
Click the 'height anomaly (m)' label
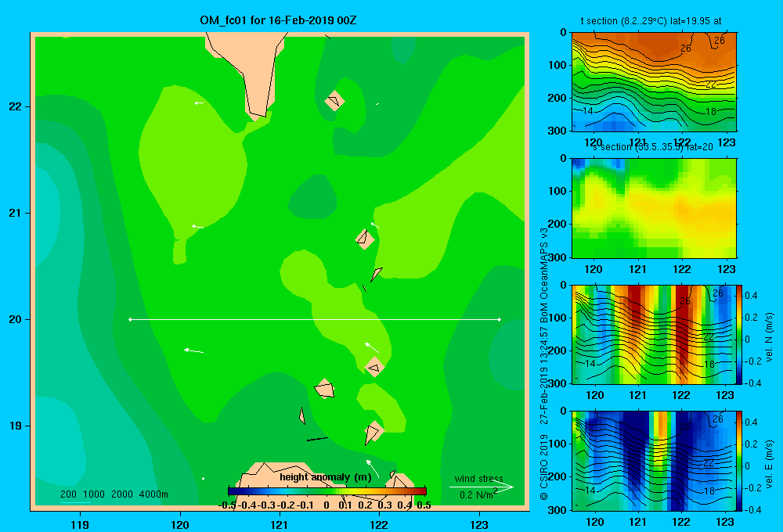(326, 477)
